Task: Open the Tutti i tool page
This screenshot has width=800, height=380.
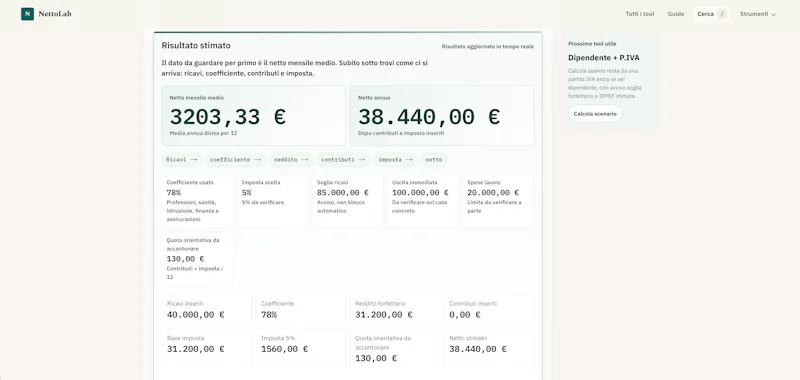Action: tap(640, 14)
